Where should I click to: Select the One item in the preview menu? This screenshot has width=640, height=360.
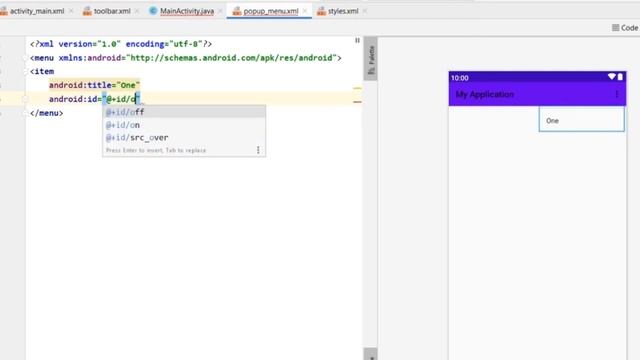(582, 120)
